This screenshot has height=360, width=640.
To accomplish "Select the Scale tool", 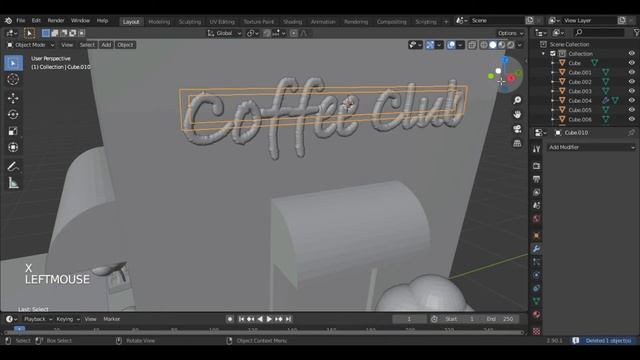I will point(13,131).
